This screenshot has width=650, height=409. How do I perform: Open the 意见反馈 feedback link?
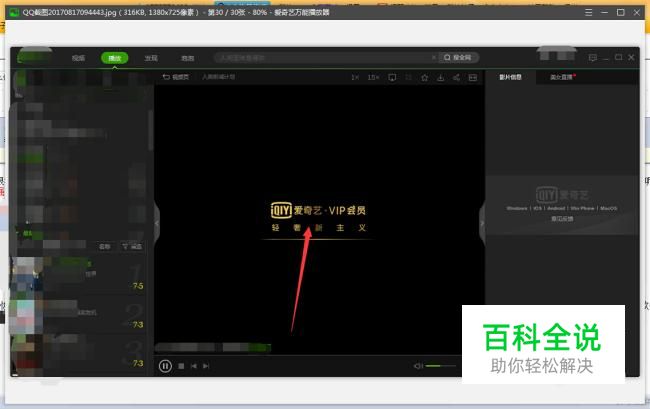[562, 219]
